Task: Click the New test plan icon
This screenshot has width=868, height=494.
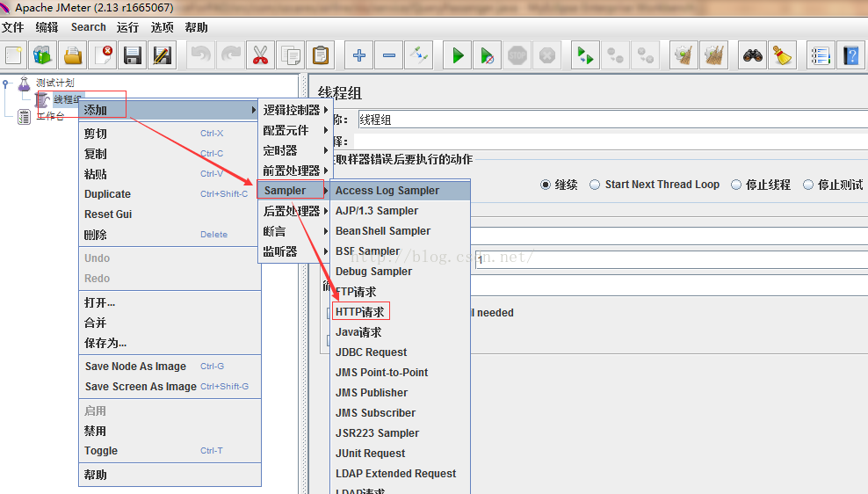Action: tap(13, 55)
